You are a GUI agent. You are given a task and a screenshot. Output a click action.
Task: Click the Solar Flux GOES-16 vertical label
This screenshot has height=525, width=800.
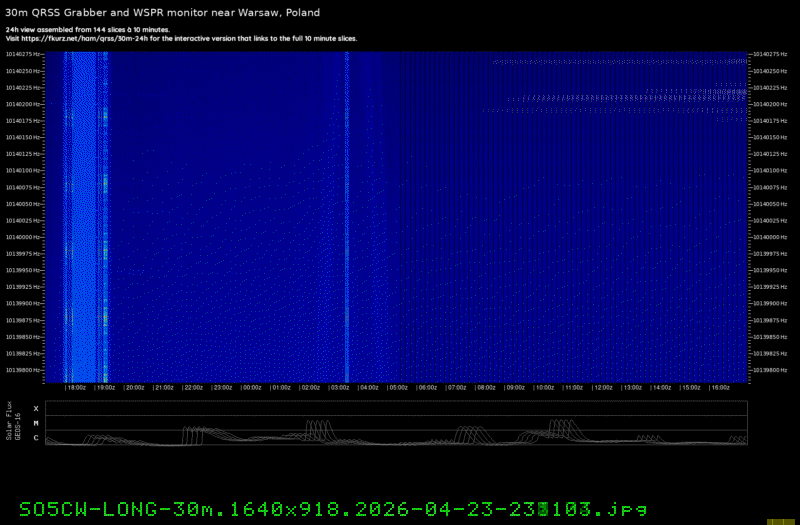point(12,424)
